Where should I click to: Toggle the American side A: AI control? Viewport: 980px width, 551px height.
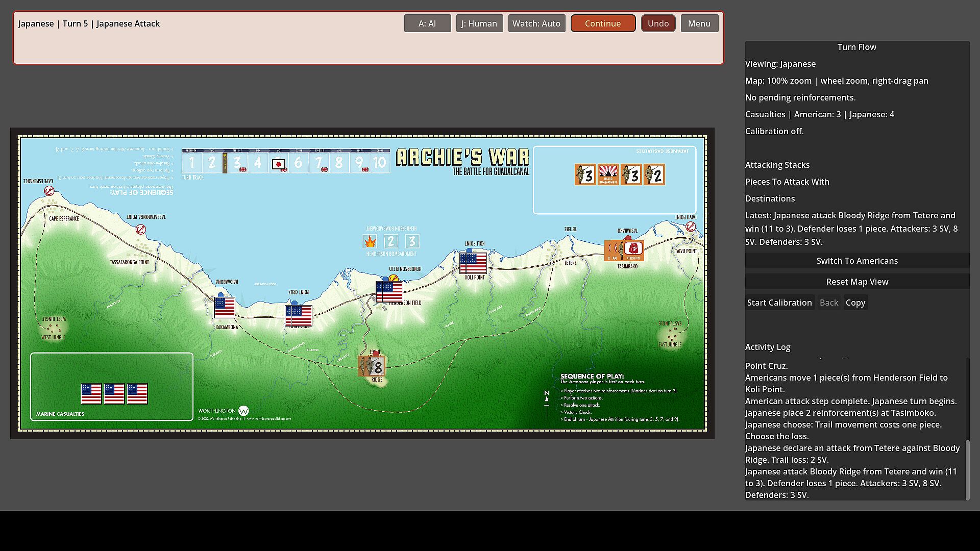pos(427,23)
